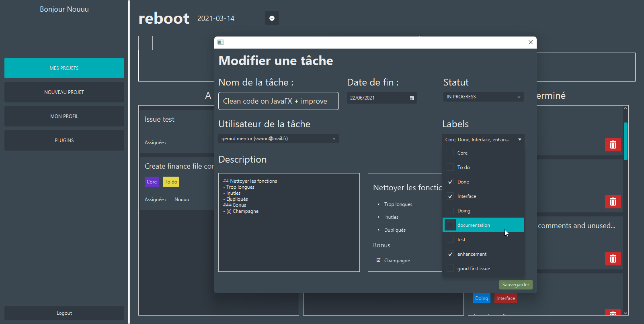Uncheck the enhancement label
Viewport: 644px width, 324px height.
point(450,254)
